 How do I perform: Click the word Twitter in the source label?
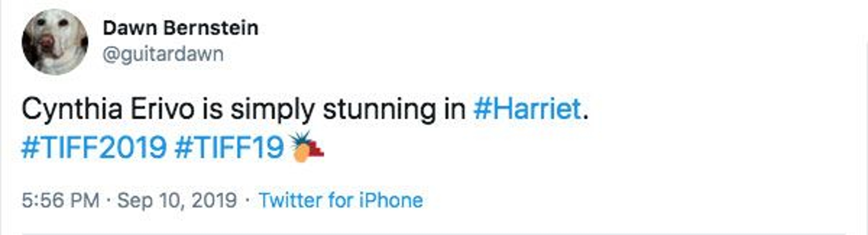pos(290,200)
